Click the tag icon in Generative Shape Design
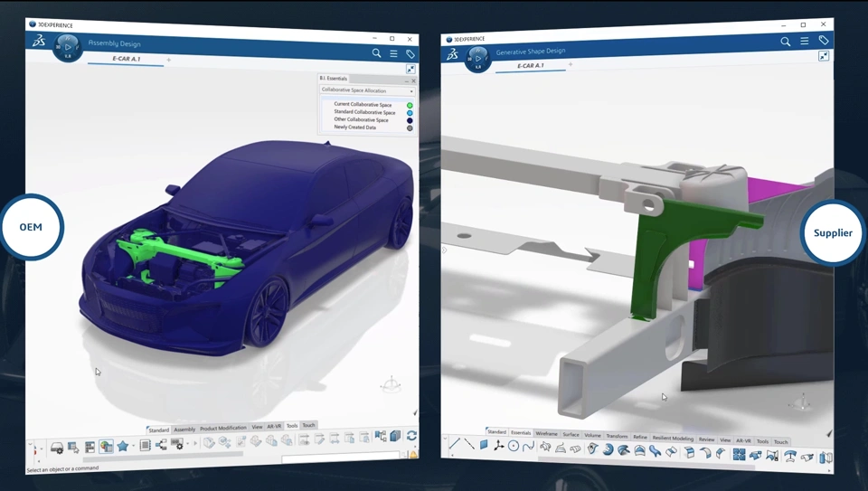Screen dimensions: 868x491 (x=823, y=40)
